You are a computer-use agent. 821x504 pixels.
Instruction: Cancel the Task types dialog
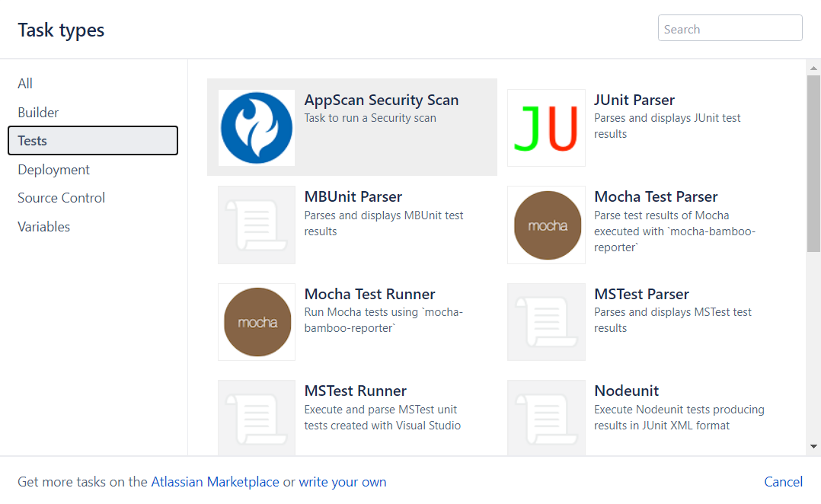(783, 481)
